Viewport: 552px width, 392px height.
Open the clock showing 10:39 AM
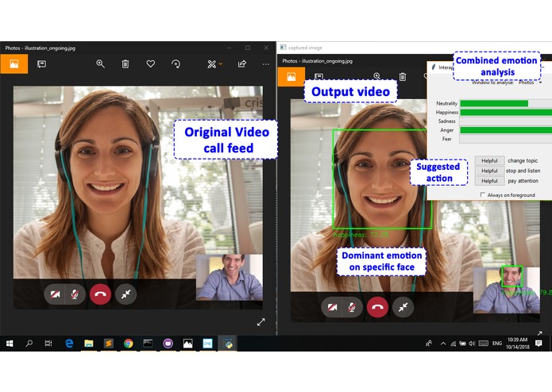tap(518, 344)
